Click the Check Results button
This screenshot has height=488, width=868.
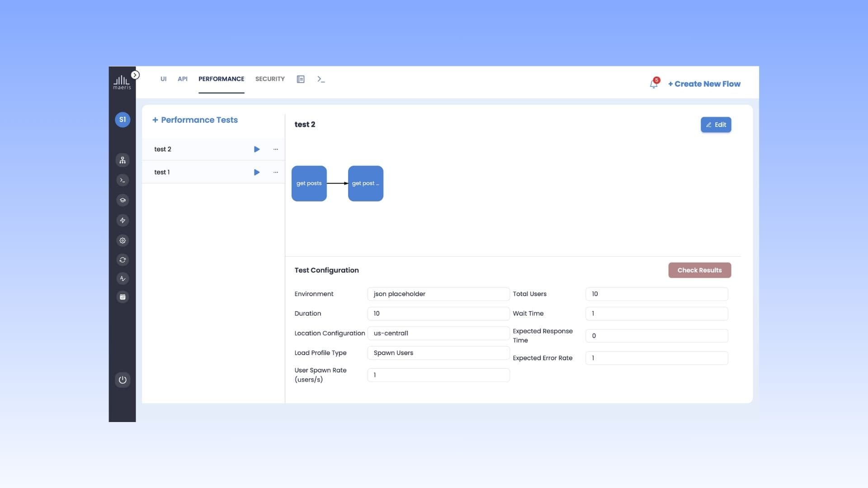tap(699, 270)
